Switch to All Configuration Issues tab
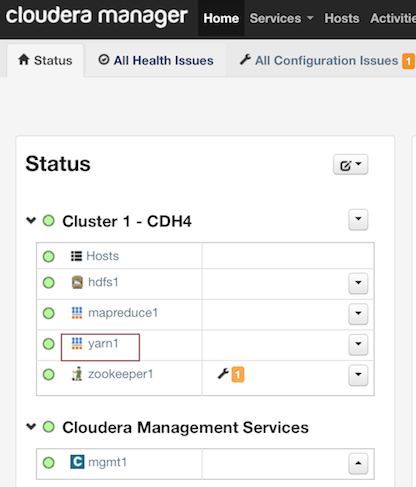Viewport: 416px width, 487px height. (327, 61)
